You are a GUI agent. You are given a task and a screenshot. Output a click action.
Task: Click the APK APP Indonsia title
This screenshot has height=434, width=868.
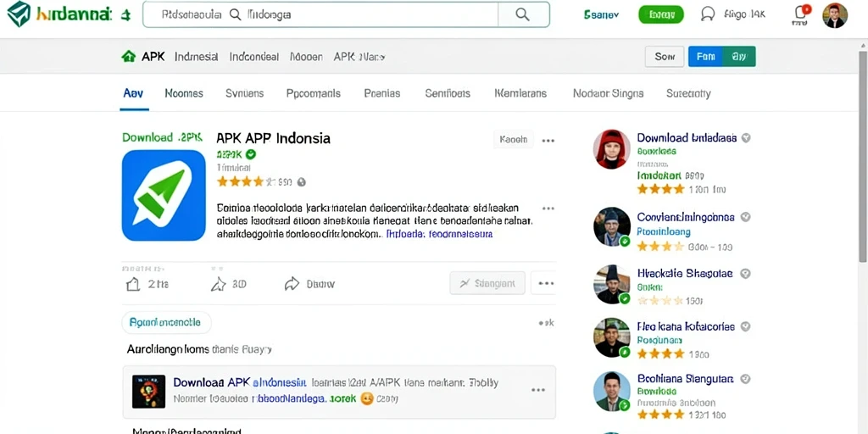(x=274, y=138)
